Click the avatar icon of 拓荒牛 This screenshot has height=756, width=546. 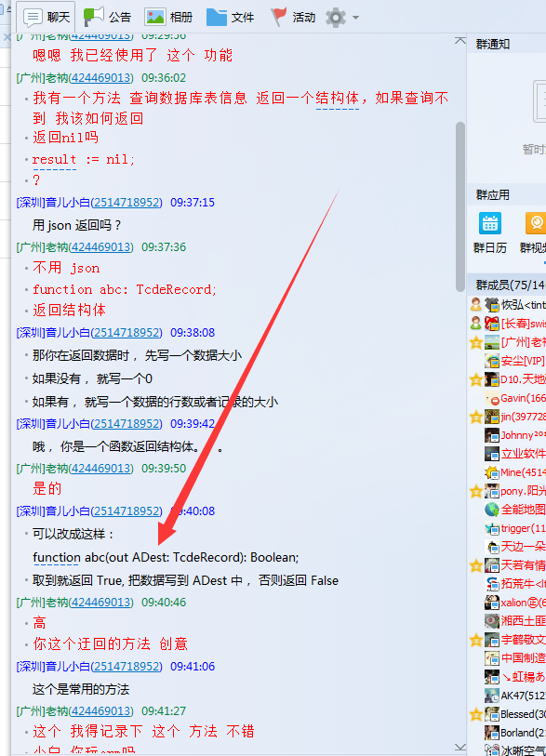click(x=492, y=584)
